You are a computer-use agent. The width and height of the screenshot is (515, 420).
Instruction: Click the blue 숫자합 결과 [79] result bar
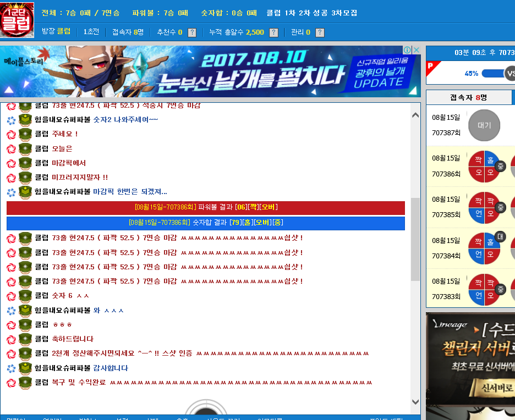tap(206, 223)
